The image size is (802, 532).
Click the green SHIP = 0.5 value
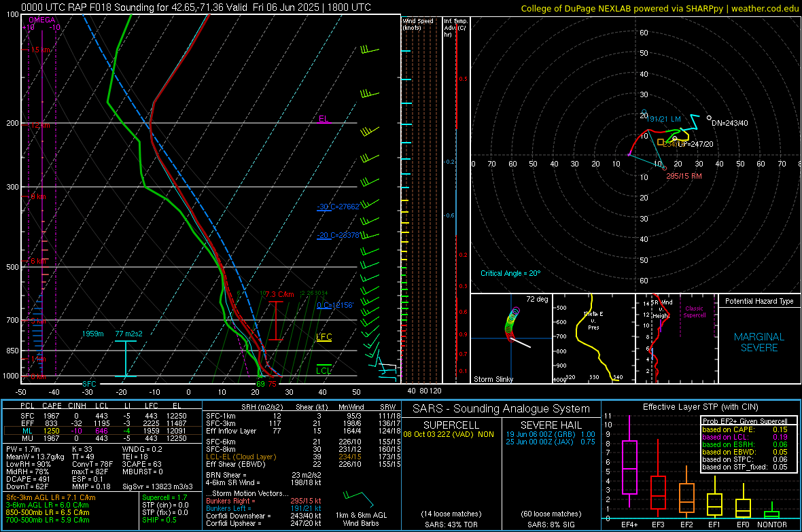tap(160, 520)
